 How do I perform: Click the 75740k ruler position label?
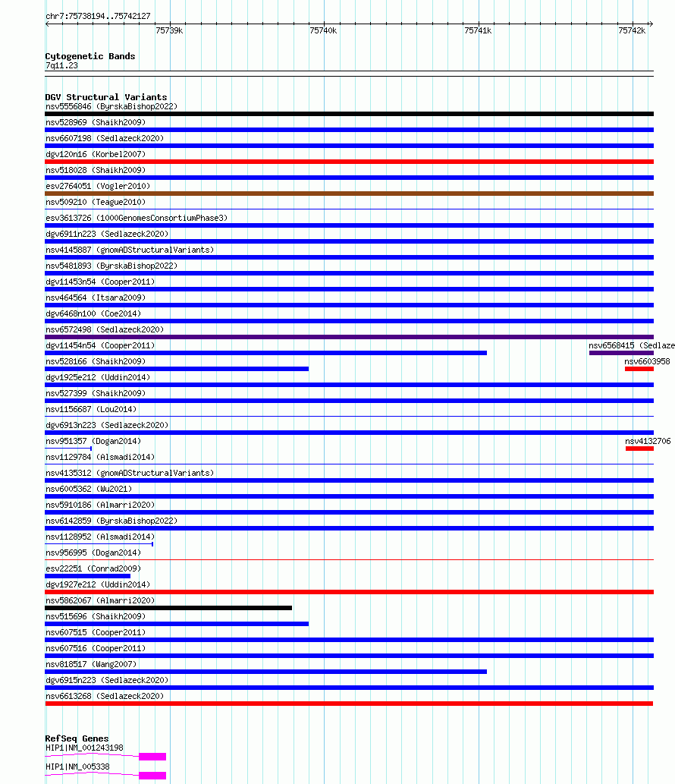tap(323, 30)
